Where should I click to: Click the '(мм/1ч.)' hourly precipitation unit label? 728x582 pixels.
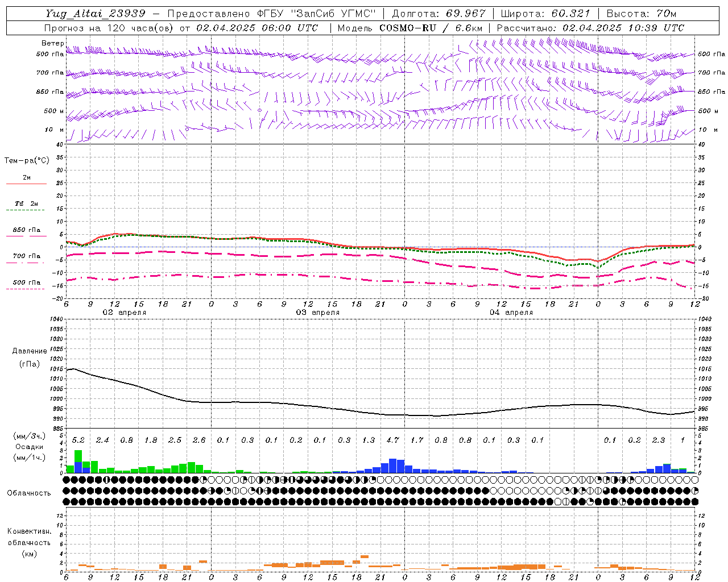pyautogui.click(x=30, y=458)
